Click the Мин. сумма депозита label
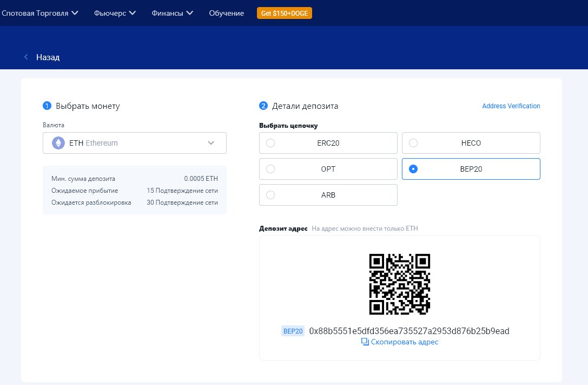 (83, 179)
